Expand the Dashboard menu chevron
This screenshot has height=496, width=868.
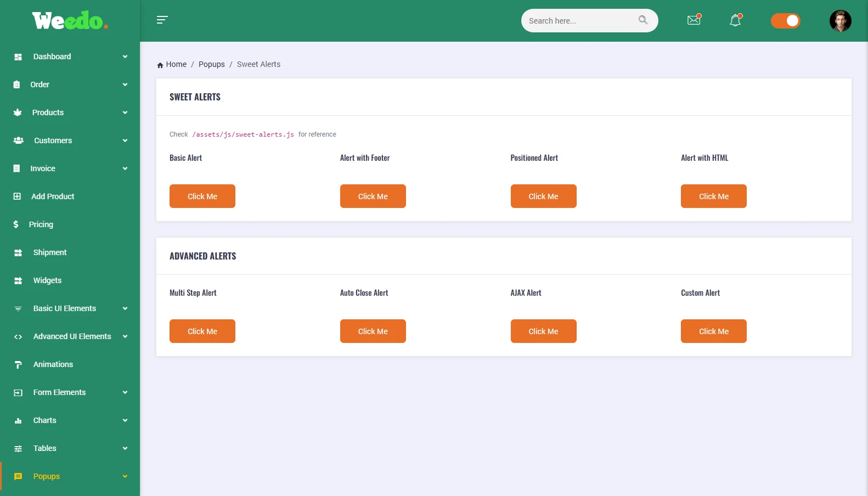point(125,57)
